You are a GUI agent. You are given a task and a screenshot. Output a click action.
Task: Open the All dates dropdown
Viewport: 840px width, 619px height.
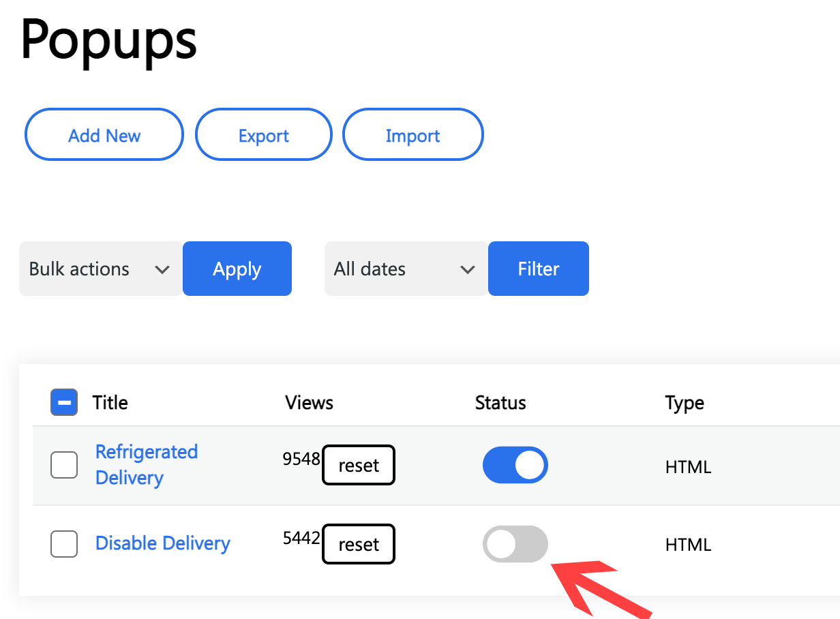click(x=405, y=269)
